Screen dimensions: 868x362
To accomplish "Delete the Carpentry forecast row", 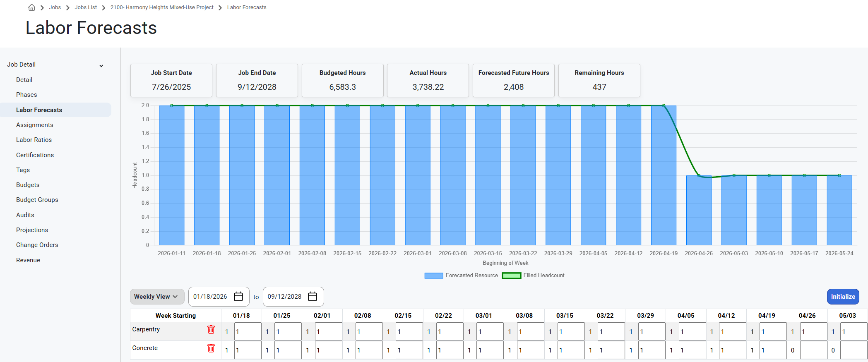I will click(211, 329).
